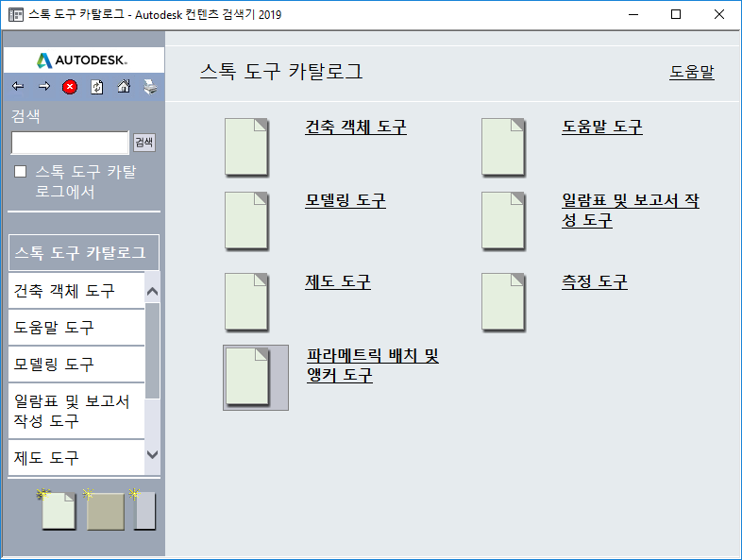This screenshot has height=560, width=742.
Task: Create a new palette with tan icon
Action: click(x=105, y=510)
